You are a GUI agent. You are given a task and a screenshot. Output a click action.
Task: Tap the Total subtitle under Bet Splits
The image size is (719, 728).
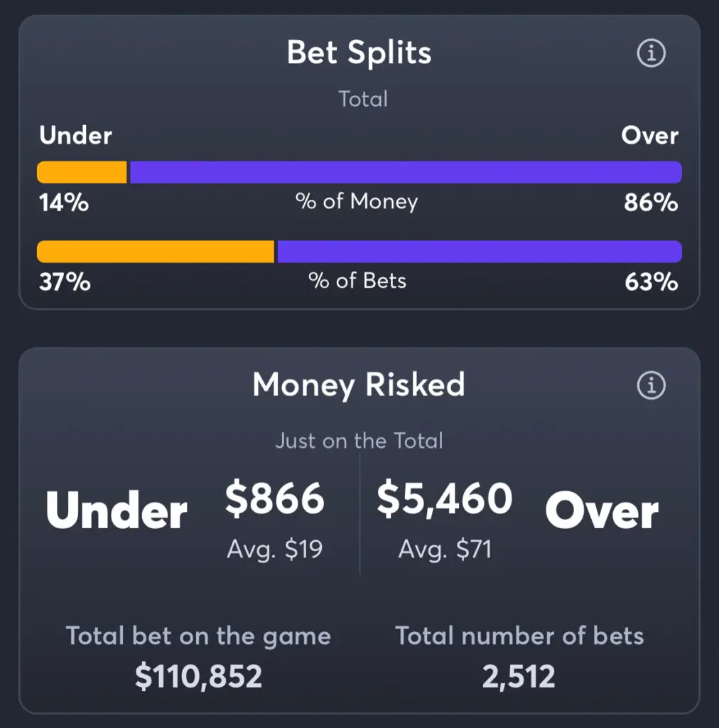[x=363, y=99]
